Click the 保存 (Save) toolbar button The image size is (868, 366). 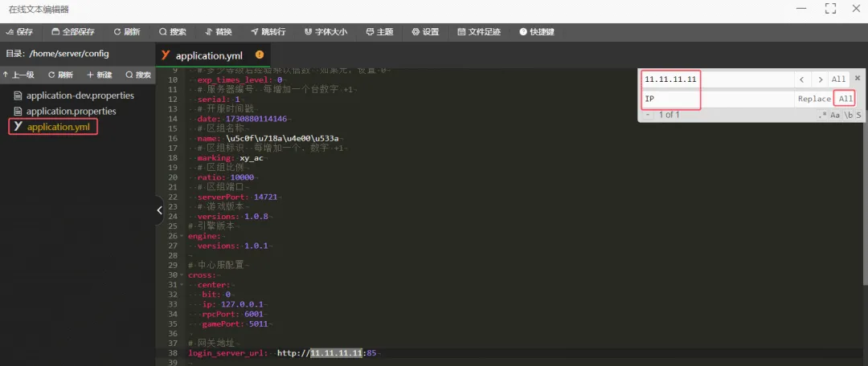tap(19, 32)
